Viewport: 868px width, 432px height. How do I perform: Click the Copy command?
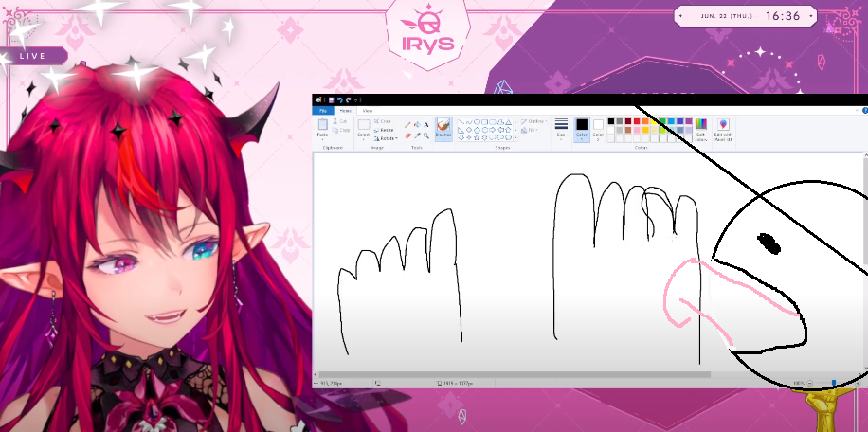click(x=340, y=130)
